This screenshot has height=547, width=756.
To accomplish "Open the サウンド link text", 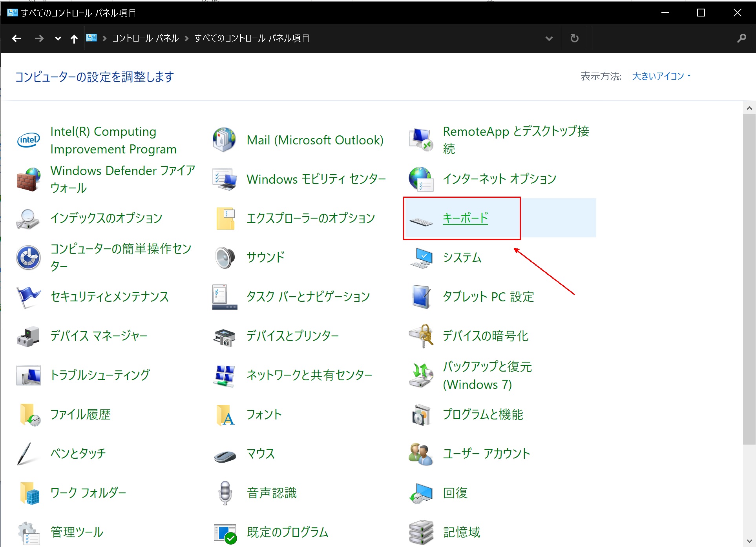I will point(265,257).
